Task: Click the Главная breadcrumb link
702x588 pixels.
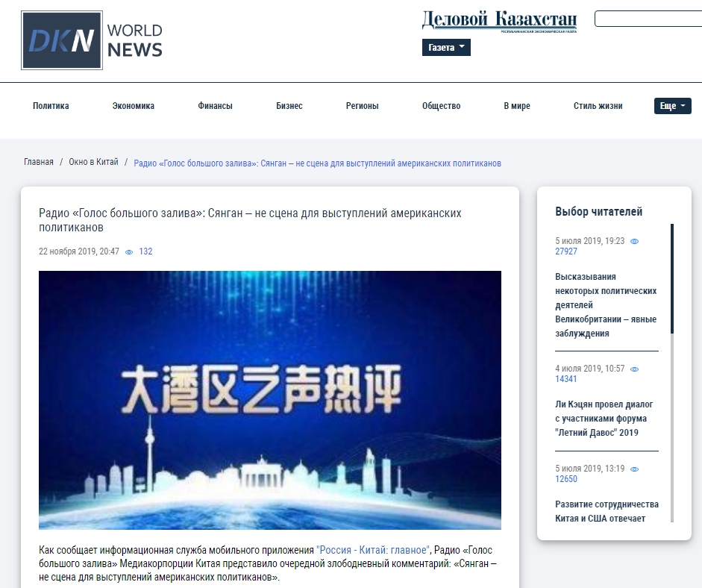Action: tap(39, 163)
